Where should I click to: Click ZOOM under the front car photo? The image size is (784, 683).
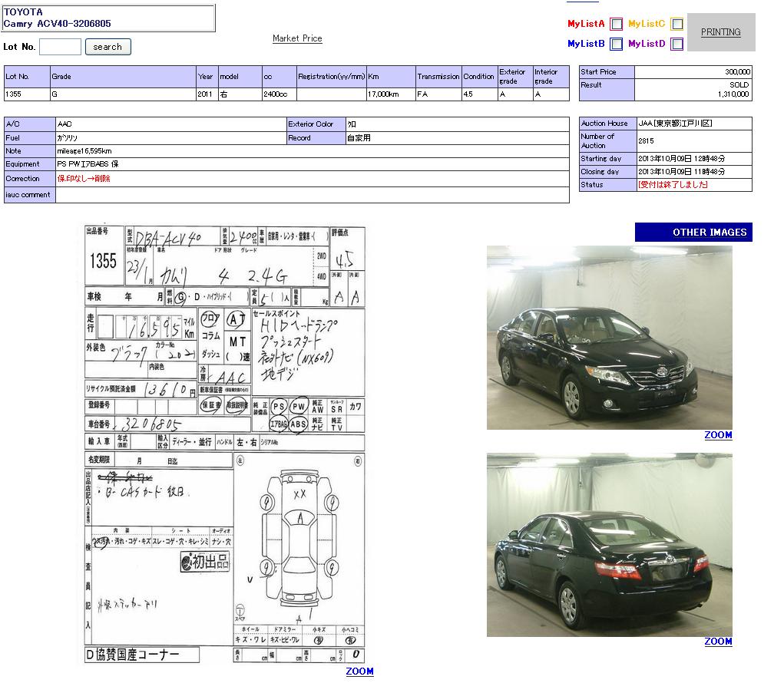coord(718,435)
